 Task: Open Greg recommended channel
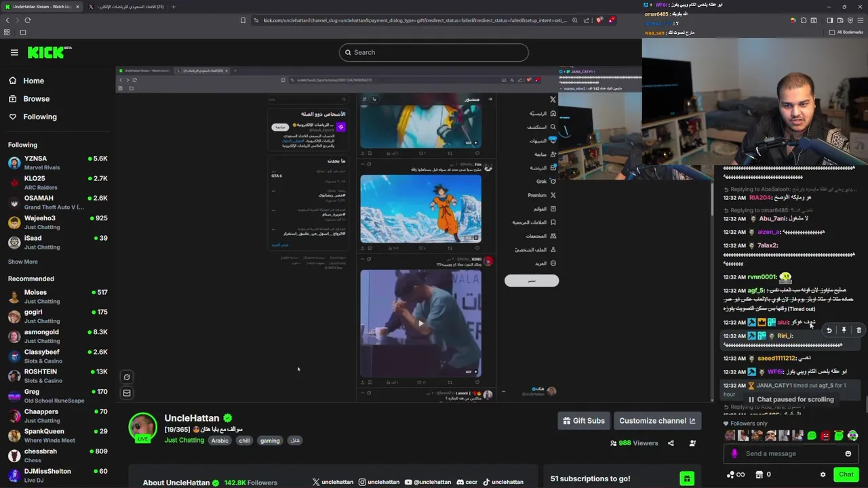point(58,395)
